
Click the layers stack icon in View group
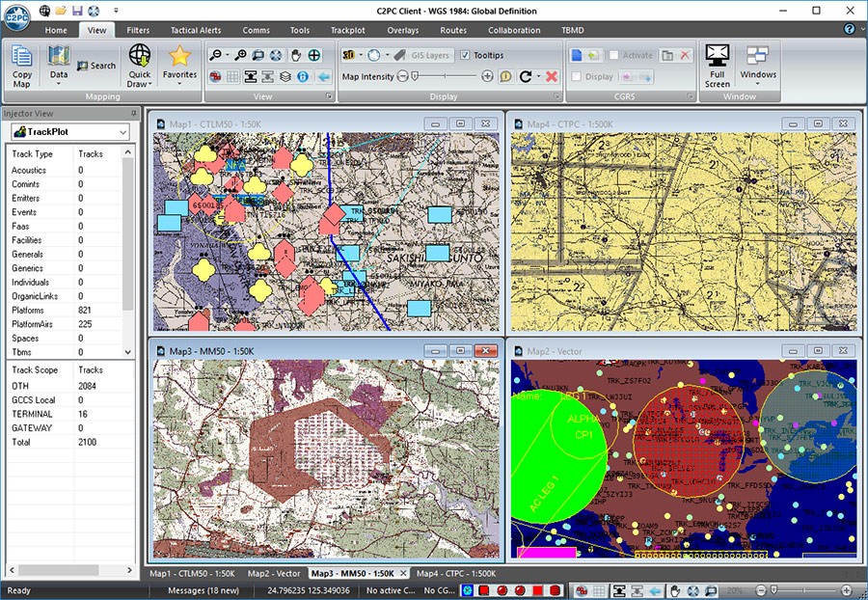(285, 76)
